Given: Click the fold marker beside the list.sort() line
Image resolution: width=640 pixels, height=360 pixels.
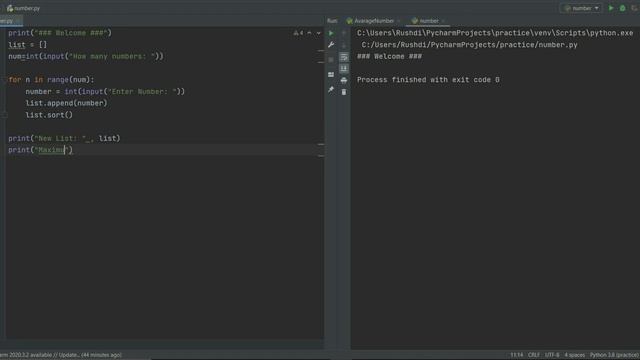Looking at the screenshot, I should [x=4, y=115].
